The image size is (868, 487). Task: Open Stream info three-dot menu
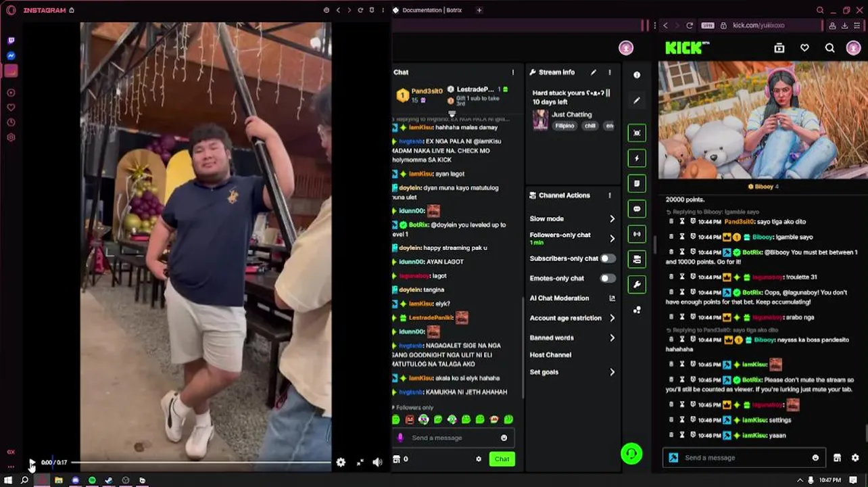(x=610, y=72)
